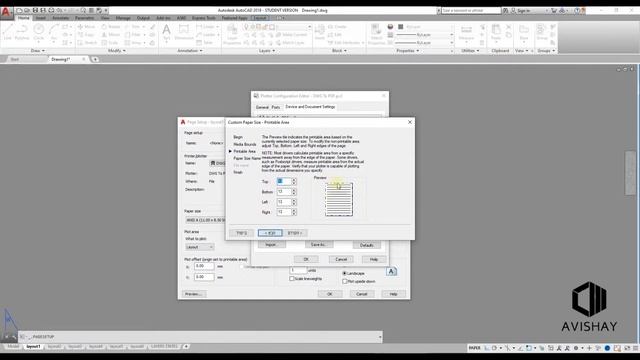Image resolution: width=640 pixels, height=360 pixels.
Task: Click the new layout plus icon
Action: click(x=186, y=347)
